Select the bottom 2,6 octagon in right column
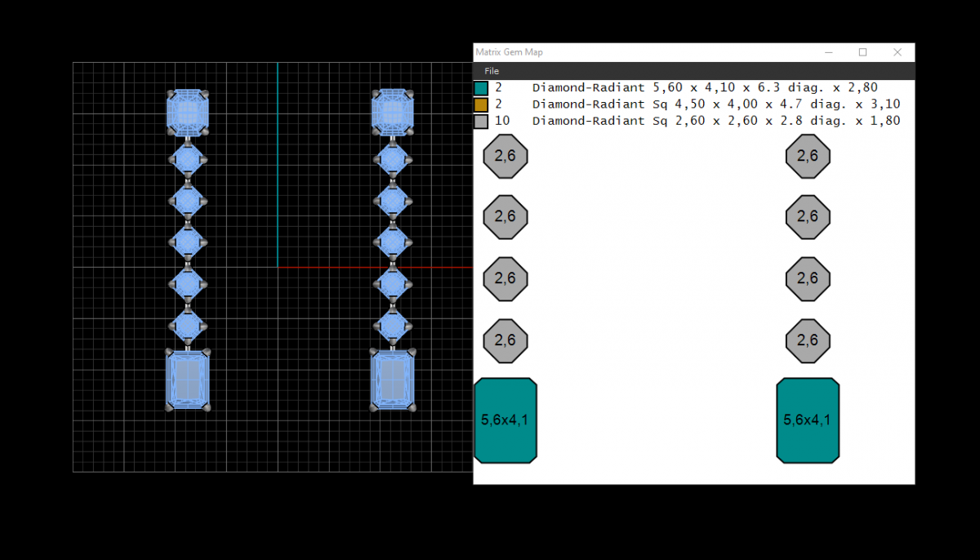Image resolution: width=980 pixels, height=560 pixels. [x=808, y=340]
